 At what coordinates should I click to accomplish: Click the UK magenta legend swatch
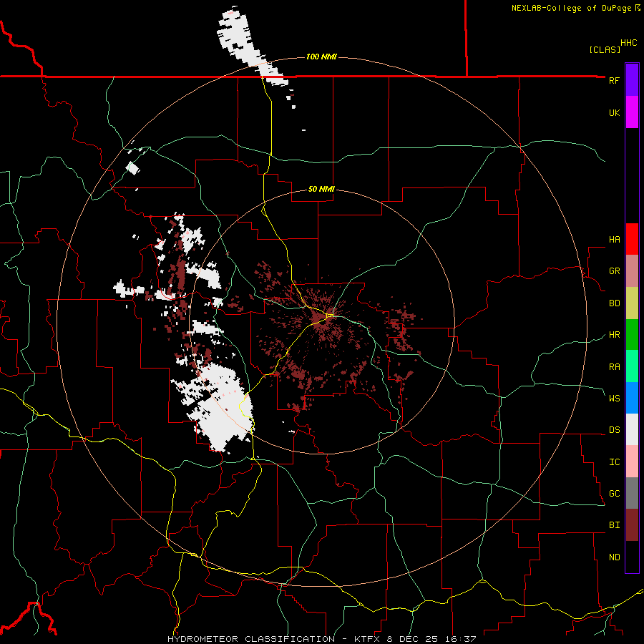pos(632,112)
